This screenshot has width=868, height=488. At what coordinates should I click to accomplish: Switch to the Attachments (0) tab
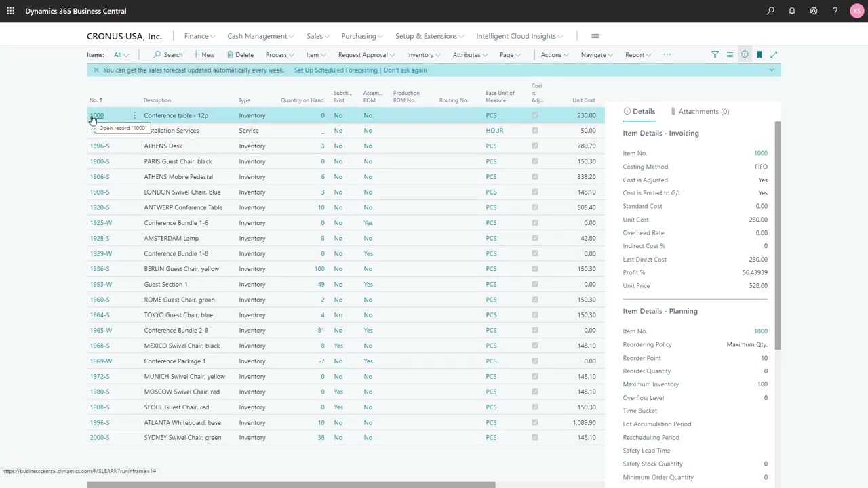point(699,111)
